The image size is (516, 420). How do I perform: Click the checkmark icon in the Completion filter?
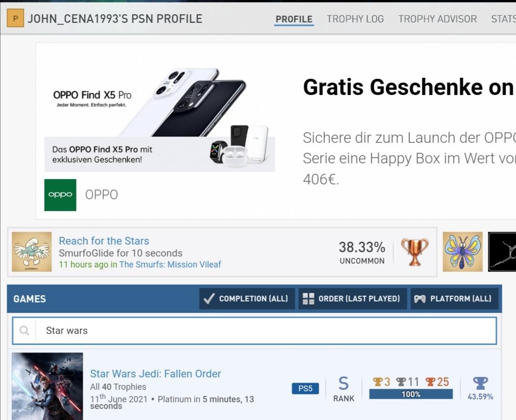point(209,299)
